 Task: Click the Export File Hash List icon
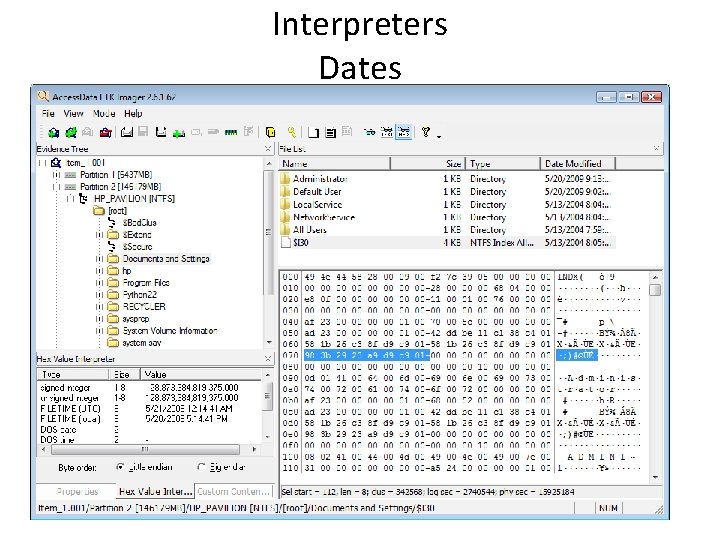[x=330, y=133]
